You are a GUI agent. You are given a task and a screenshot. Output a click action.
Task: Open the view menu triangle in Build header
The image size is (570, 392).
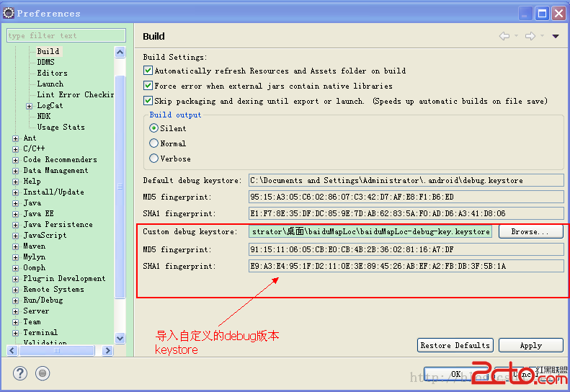556,36
